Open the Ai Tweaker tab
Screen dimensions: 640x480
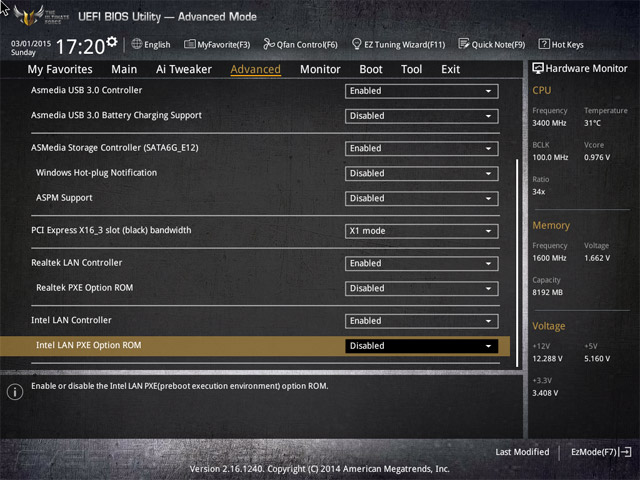(184, 69)
